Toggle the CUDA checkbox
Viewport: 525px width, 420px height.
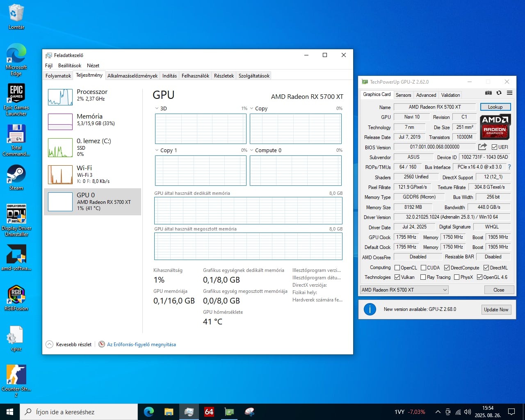tap(423, 268)
